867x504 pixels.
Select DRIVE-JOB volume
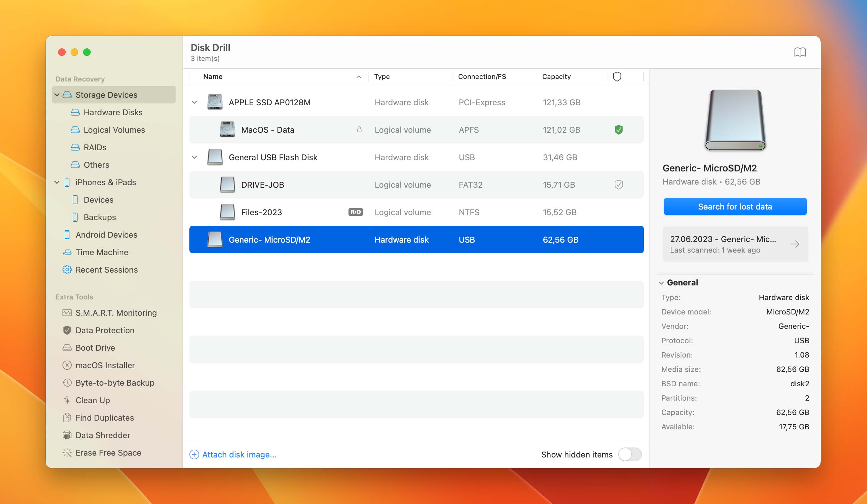click(x=416, y=185)
